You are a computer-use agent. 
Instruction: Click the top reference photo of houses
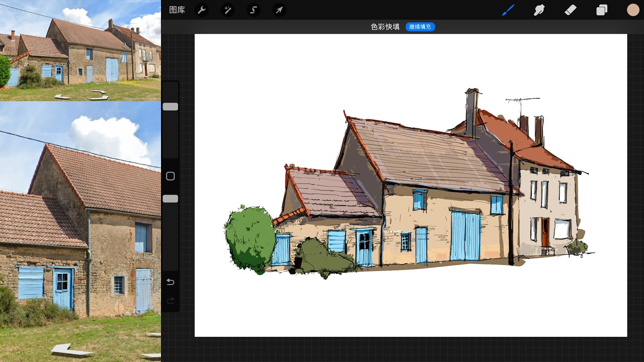click(80, 50)
